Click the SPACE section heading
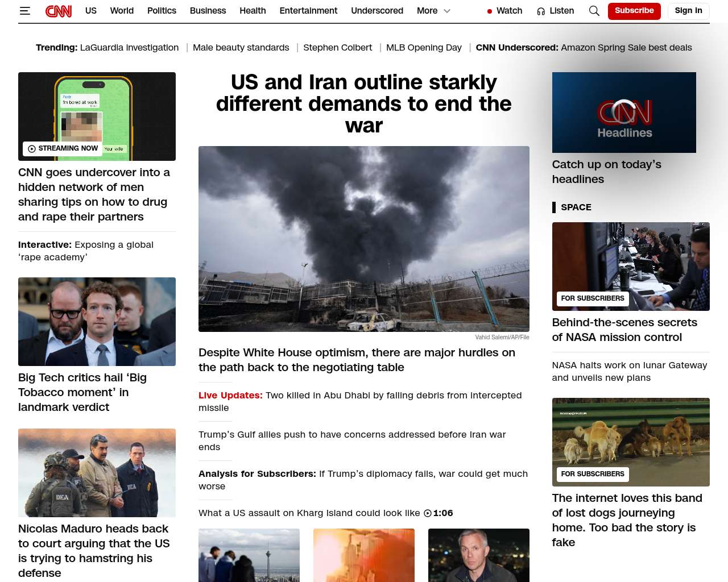728x582 pixels. [576, 207]
